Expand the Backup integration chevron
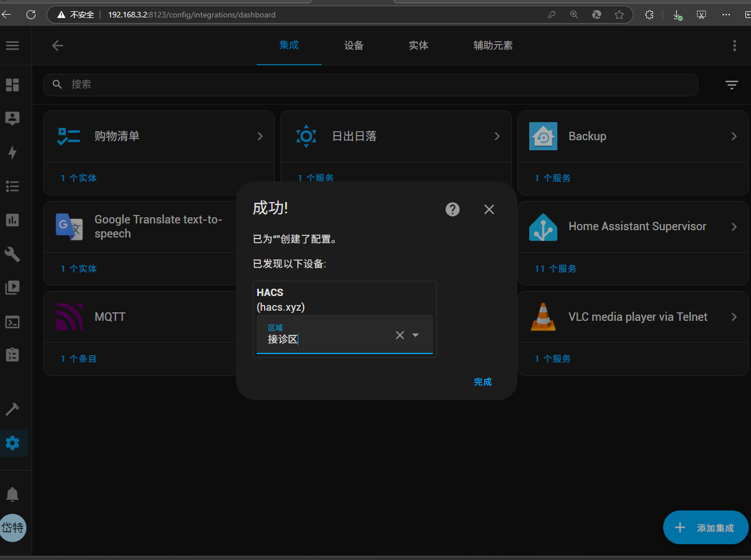Viewport: 751px width, 560px height. pyautogui.click(x=734, y=136)
